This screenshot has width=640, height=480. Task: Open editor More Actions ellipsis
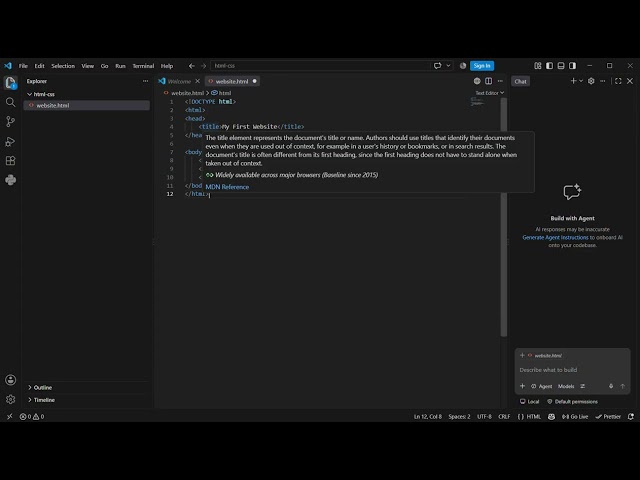point(500,81)
